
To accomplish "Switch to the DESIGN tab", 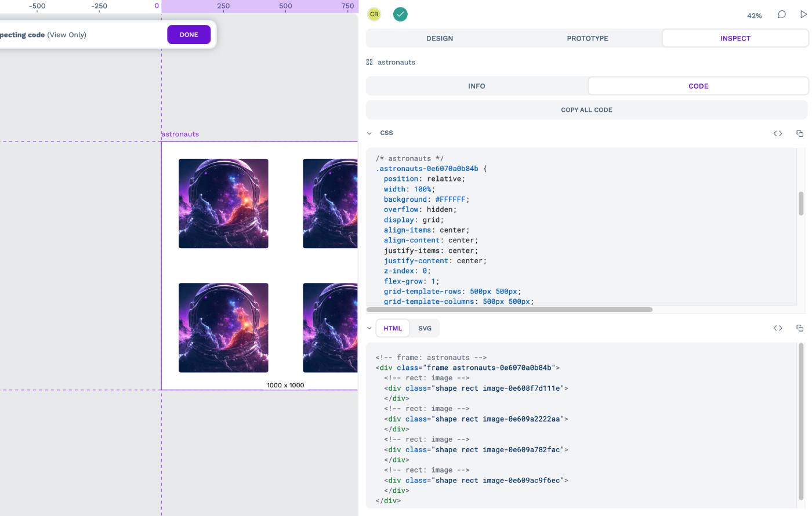I will coord(440,38).
